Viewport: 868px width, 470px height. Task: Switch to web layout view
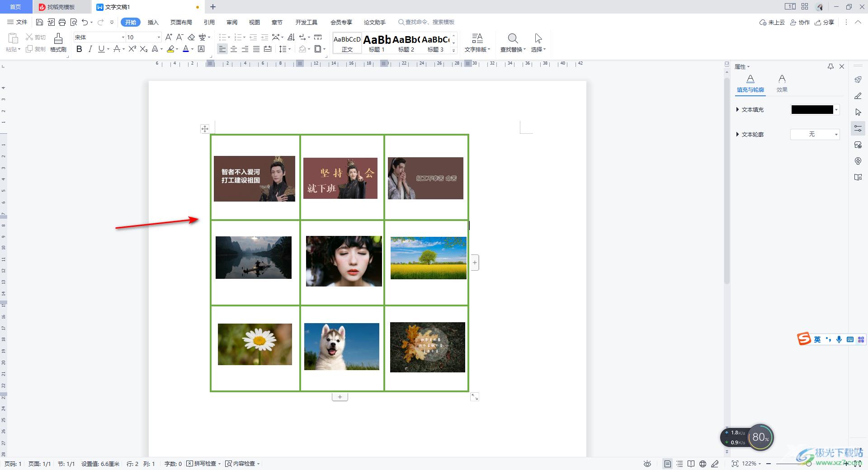pos(703,464)
